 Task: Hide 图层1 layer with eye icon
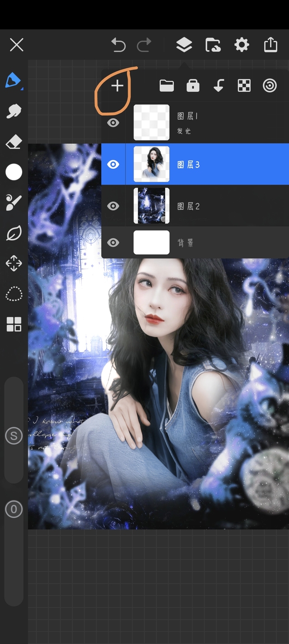pyautogui.click(x=113, y=123)
